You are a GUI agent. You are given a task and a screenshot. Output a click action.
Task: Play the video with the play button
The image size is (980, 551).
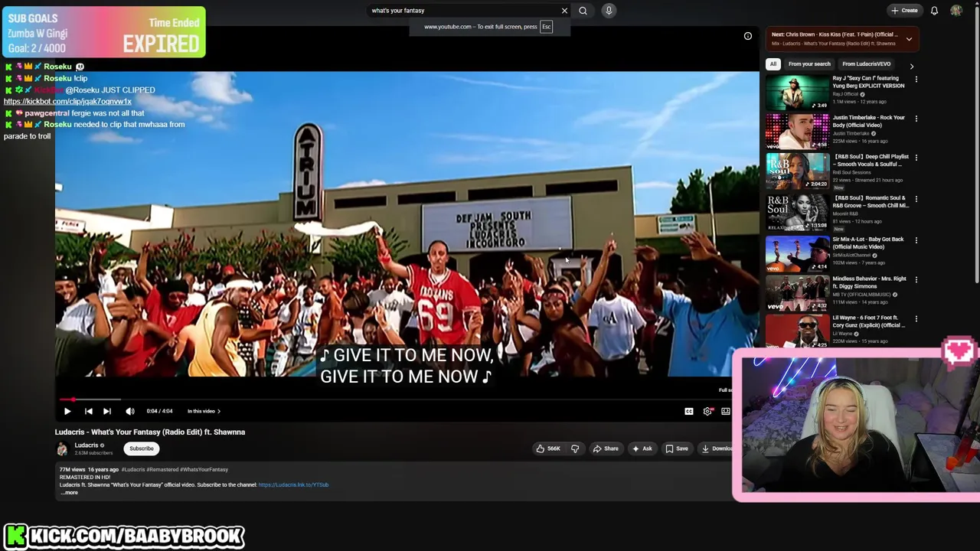(x=67, y=411)
